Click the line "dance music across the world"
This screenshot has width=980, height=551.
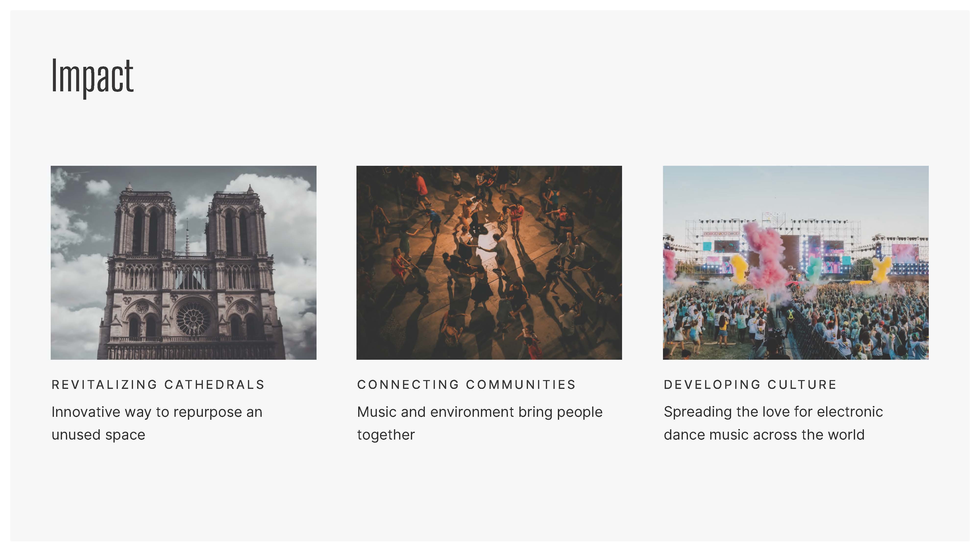tap(764, 435)
